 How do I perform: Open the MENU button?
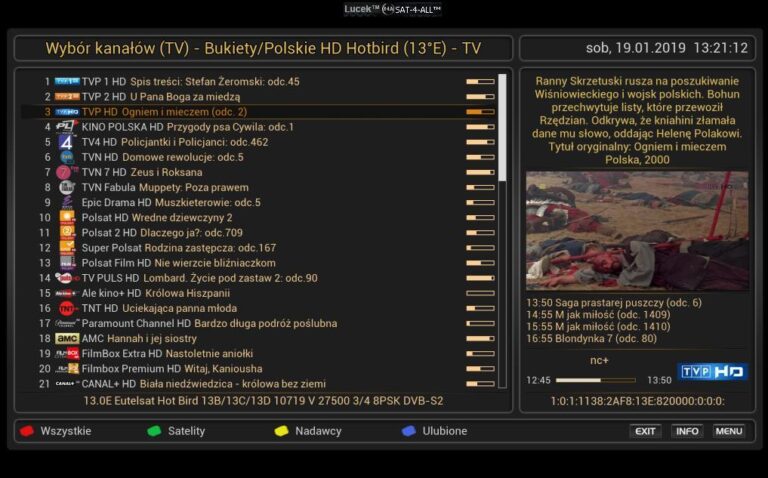click(729, 431)
